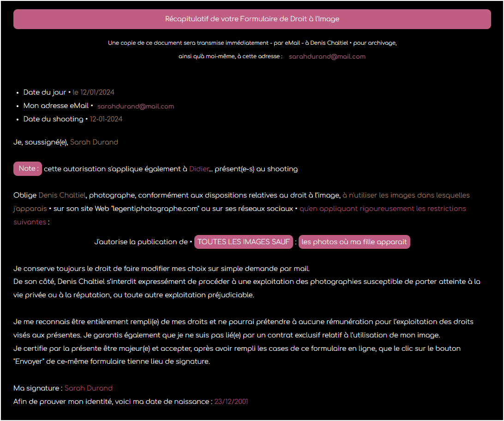Viewport: 504px width, 421px height.
Task: Select the shooting date value 12-01-2024
Action: click(x=106, y=119)
